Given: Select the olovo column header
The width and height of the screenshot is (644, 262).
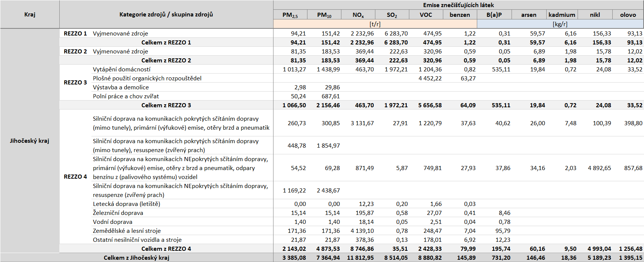Looking at the screenshot, I should 628,15.
